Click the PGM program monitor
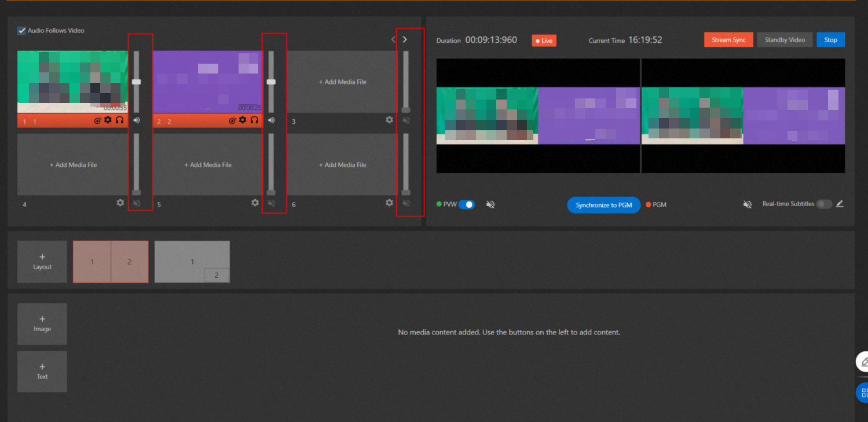This screenshot has width=868, height=422. tap(743, 116)
